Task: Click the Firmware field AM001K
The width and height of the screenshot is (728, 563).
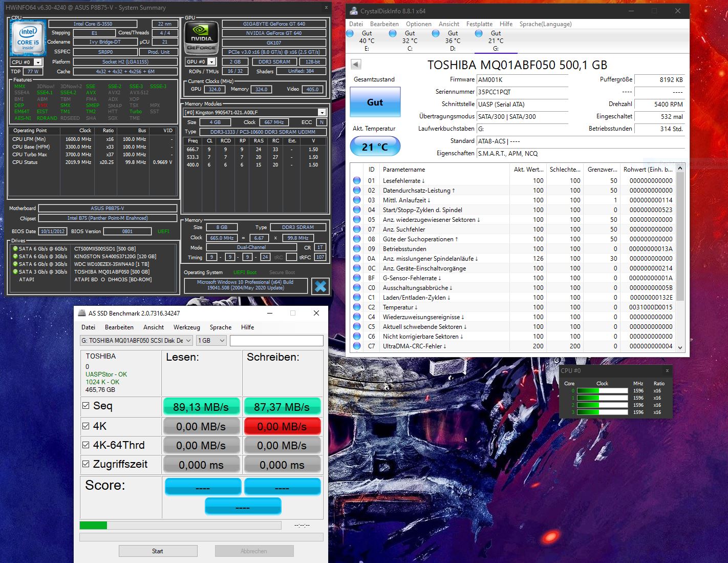Action: [x=522, y=79]
